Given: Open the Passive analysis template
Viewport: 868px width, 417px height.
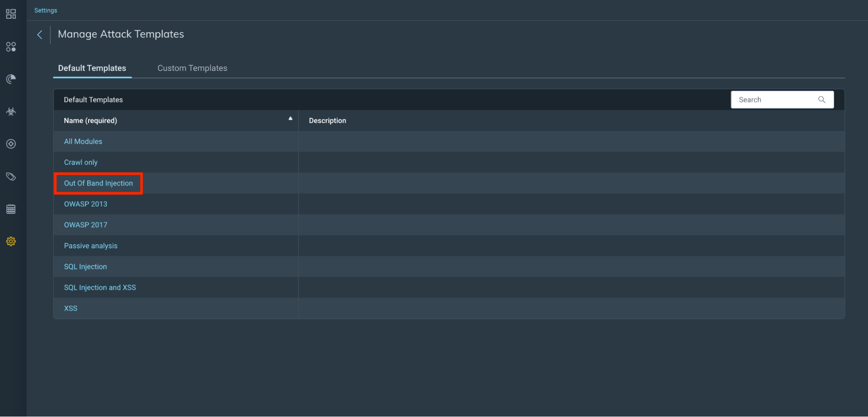Looking at the screenshot, I should [91, 246].
